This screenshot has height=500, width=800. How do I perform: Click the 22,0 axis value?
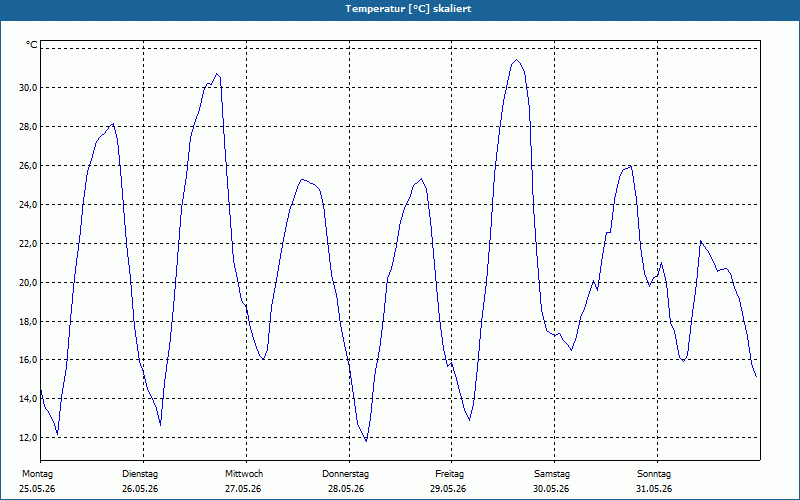tap(28, 243)
